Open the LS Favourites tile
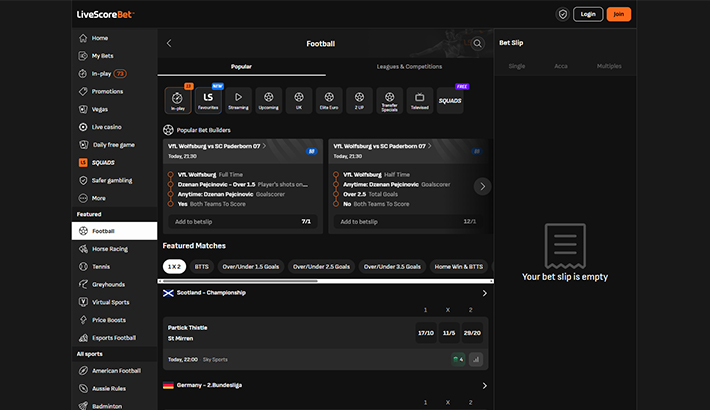The height and width of the screenshot is (410, 710). 208,100
